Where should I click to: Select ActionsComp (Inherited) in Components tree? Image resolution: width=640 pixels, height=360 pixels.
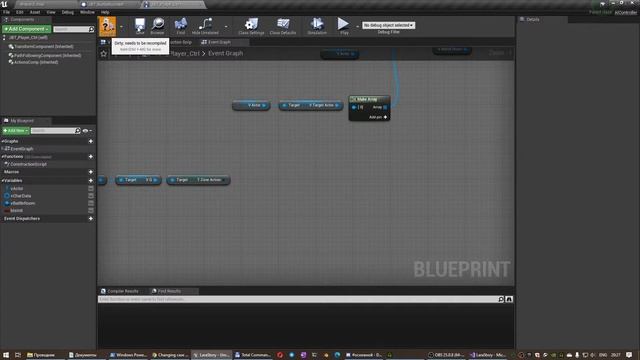pos(33,62)
